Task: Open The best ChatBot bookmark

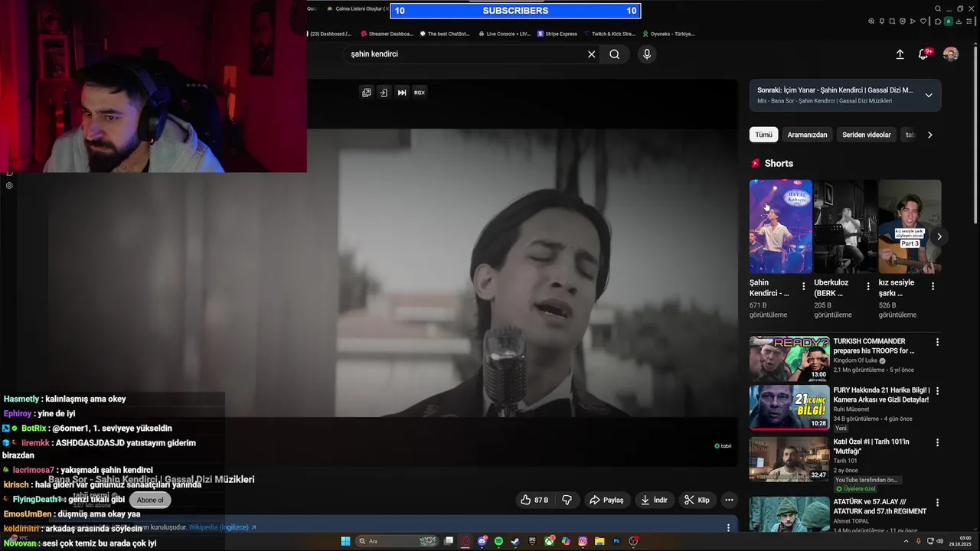Action: 444,34
